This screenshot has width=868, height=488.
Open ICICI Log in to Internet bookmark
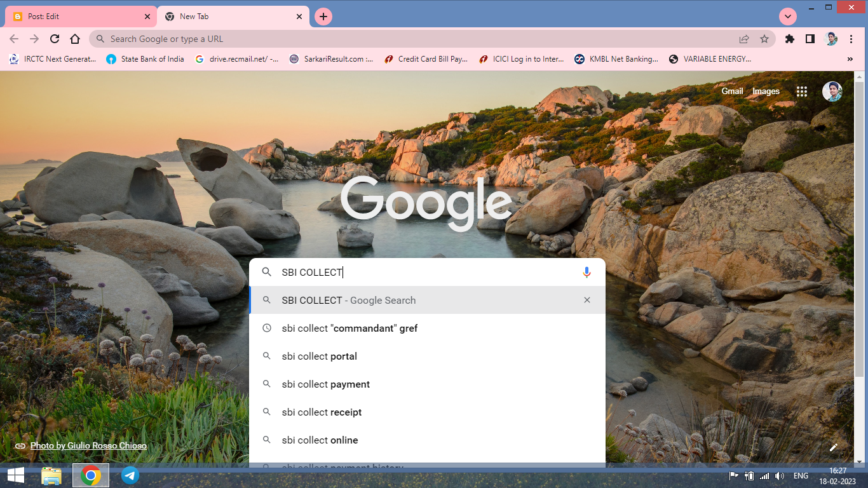(521, 59)
